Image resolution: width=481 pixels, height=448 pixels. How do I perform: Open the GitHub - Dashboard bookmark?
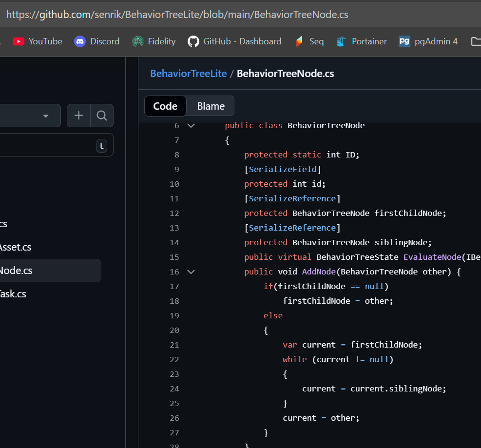(234, 41)
